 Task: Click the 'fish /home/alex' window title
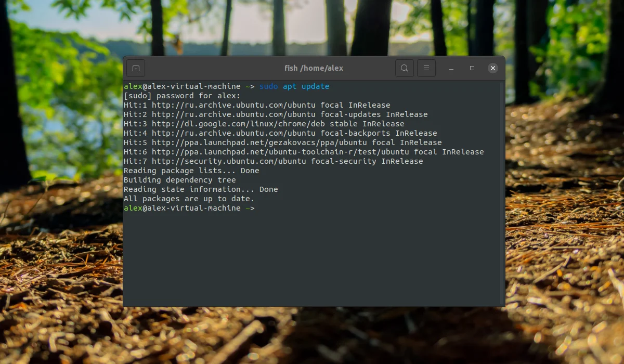coord(314,68)
